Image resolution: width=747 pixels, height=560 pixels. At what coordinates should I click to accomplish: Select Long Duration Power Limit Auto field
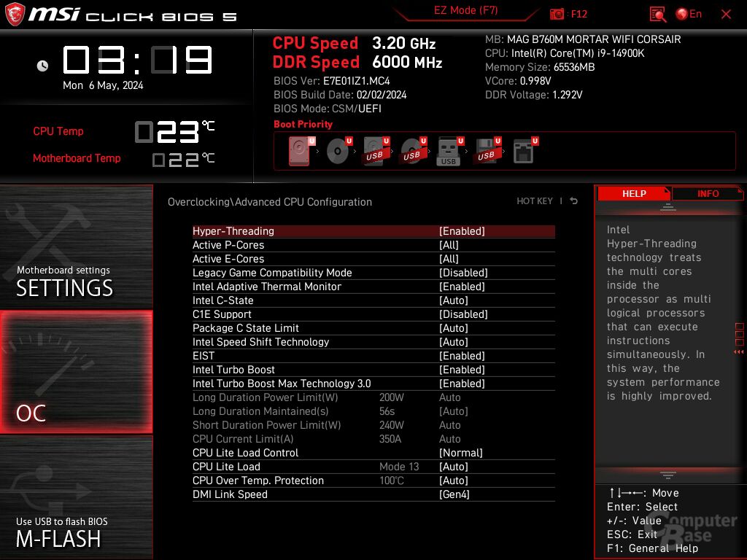point(449,397)
